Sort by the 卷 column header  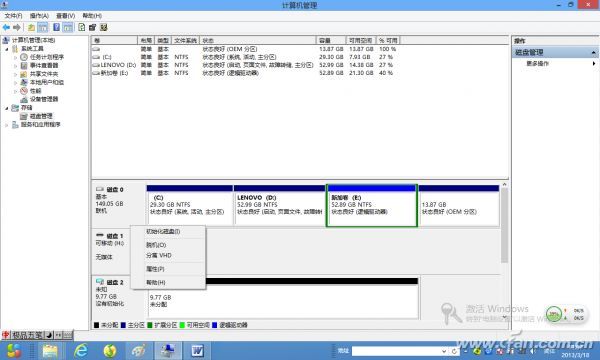click(x=114, y=40)
